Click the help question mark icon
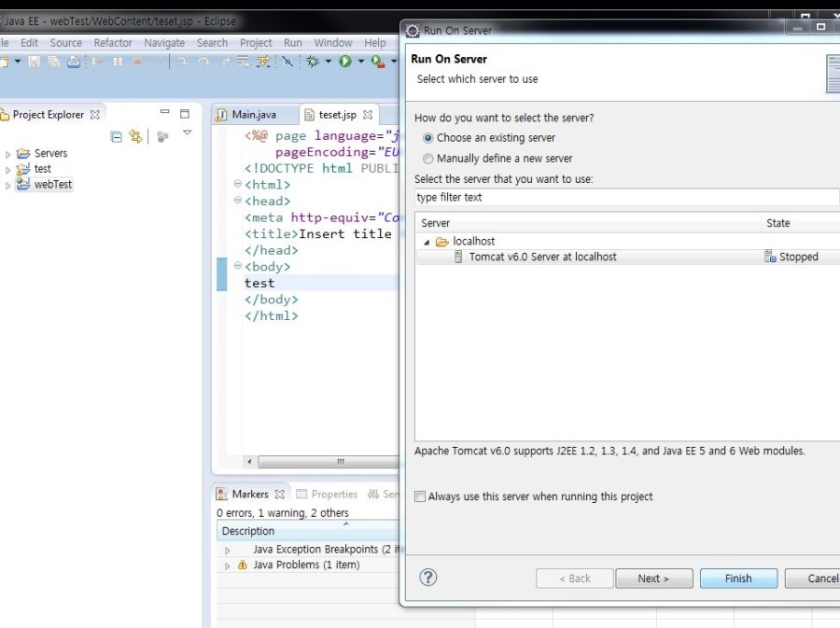840x628 pixels. [x=428, y=577]
